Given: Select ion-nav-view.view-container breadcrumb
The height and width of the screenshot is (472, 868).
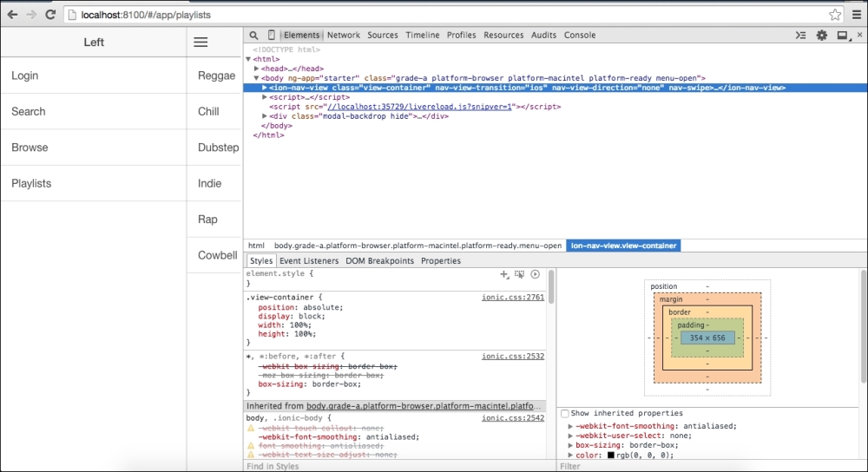Looking at the screenshot, I should (623, 246).
